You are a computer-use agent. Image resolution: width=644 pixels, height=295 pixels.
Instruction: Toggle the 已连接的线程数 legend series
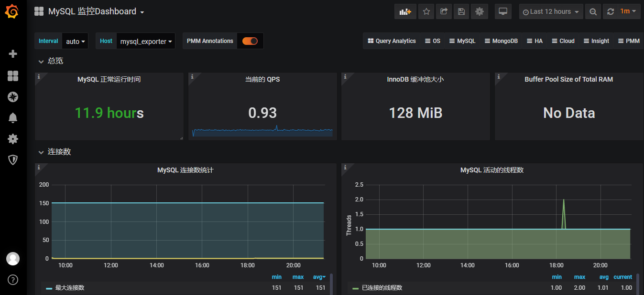coord(382,288)
